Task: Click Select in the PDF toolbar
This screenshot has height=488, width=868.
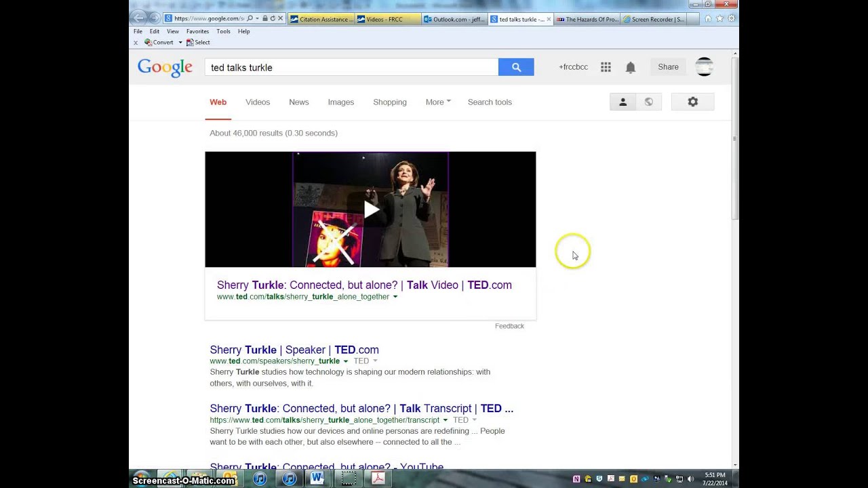Action: (198, 42)
